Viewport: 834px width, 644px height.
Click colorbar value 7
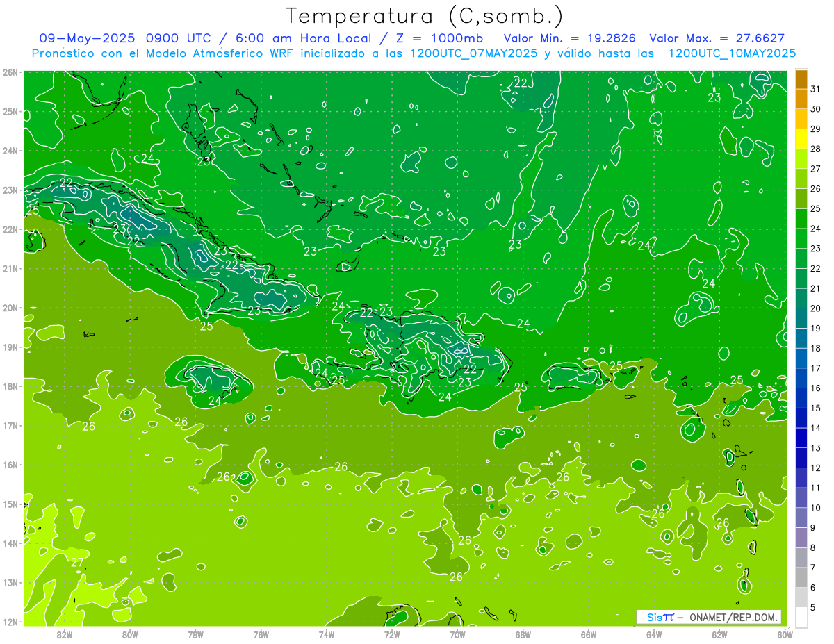click(x=813, y=568)
